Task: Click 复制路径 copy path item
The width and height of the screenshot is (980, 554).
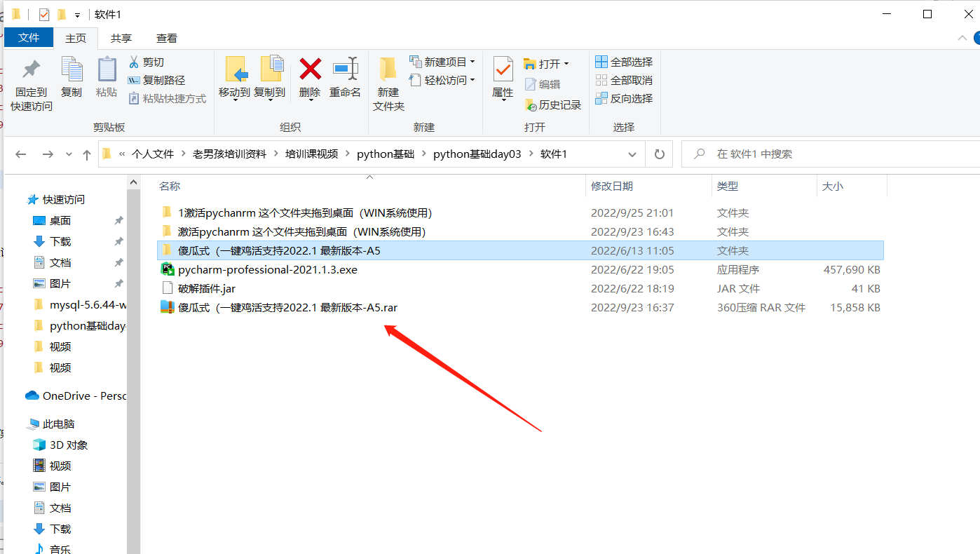Action: [x=156, y=81]
